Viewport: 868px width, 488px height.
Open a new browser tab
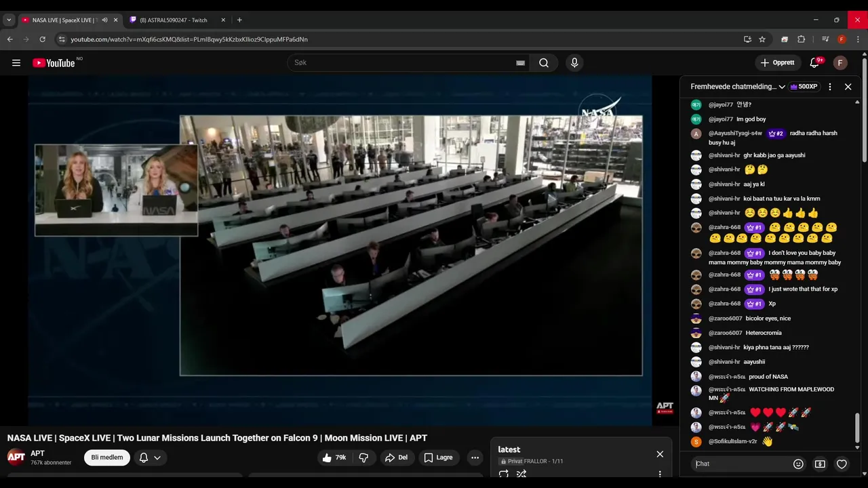pos(239,20)
